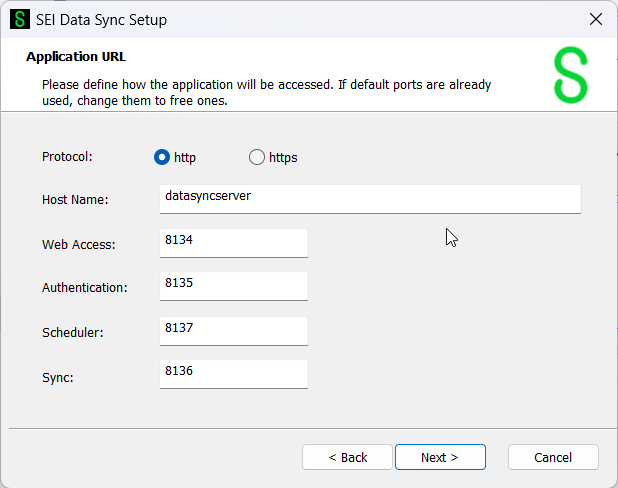The height and width of the screenshot is (488, 618).
Task: Focus the Host Name field containing datasyncserver
Action: tap(370, 198)
